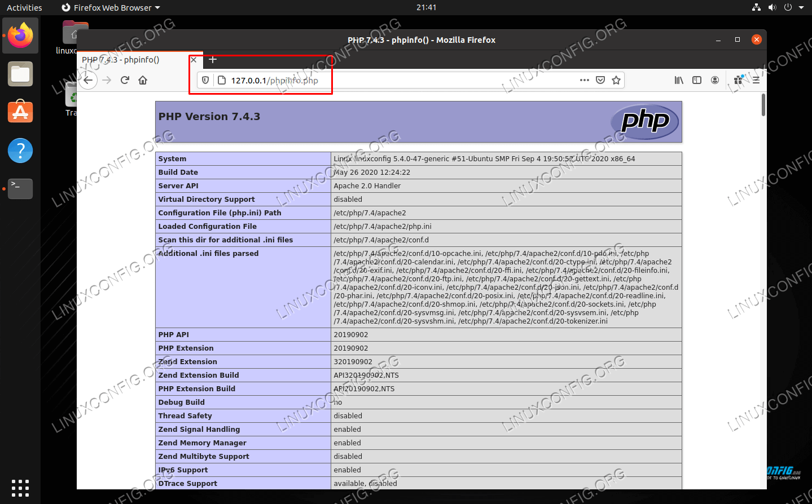Click the page vertical scrollbar
The height and width of the screenshot is (504, 812).
(763, 105)
